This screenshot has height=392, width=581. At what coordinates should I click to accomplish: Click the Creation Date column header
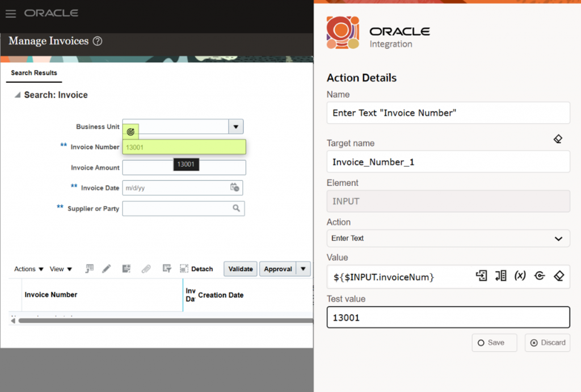tap(221, 295)
